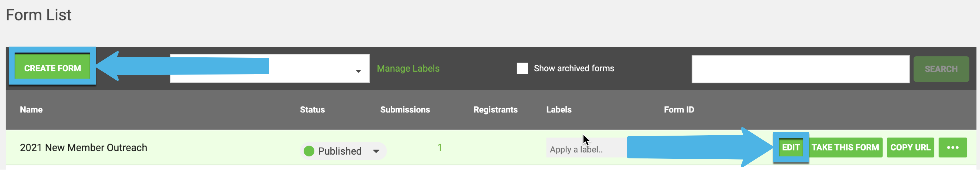
Task: Open Manage Labels link
Action: [408, 69]
